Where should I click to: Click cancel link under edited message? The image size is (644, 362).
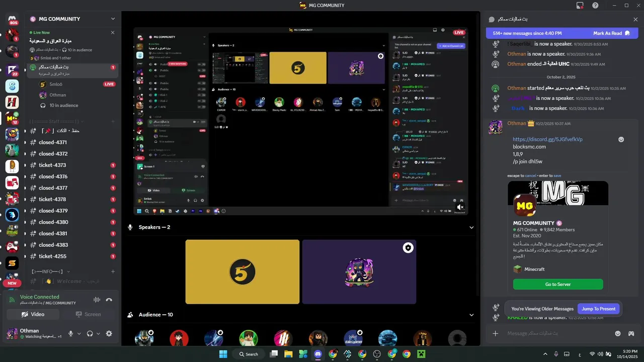[x=530, y=175]
